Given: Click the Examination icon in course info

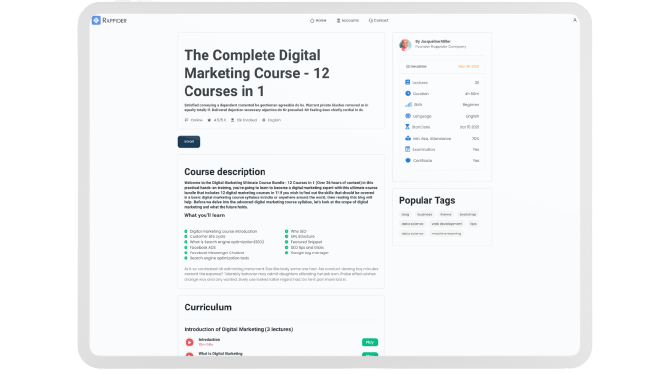Looking at the screenshot, I should click(407, 149).
